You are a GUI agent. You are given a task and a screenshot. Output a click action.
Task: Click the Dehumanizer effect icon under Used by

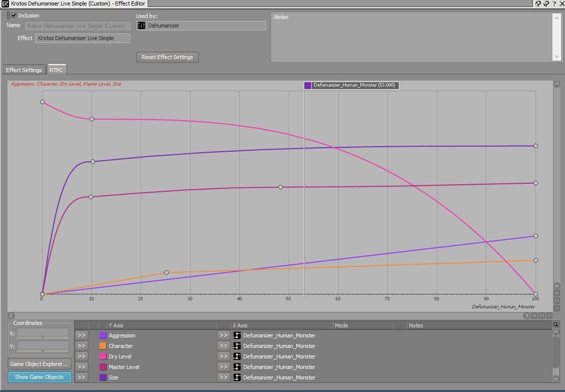(x=142, y=26)
